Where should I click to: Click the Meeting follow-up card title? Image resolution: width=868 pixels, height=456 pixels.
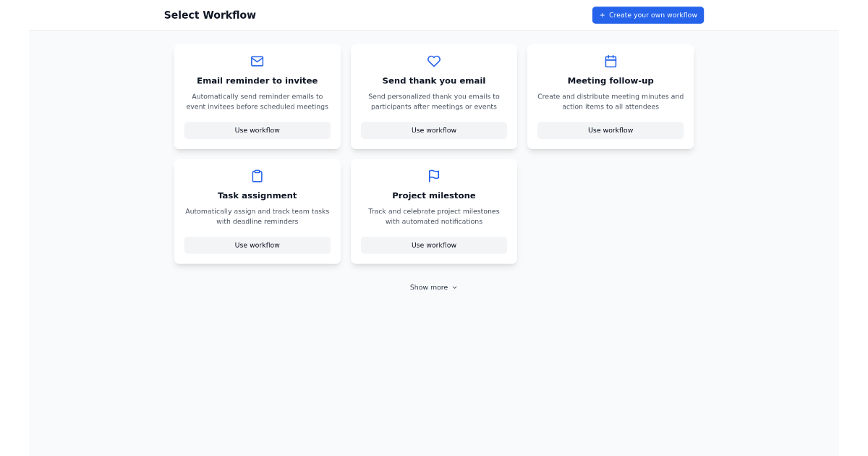coord(610,80)
